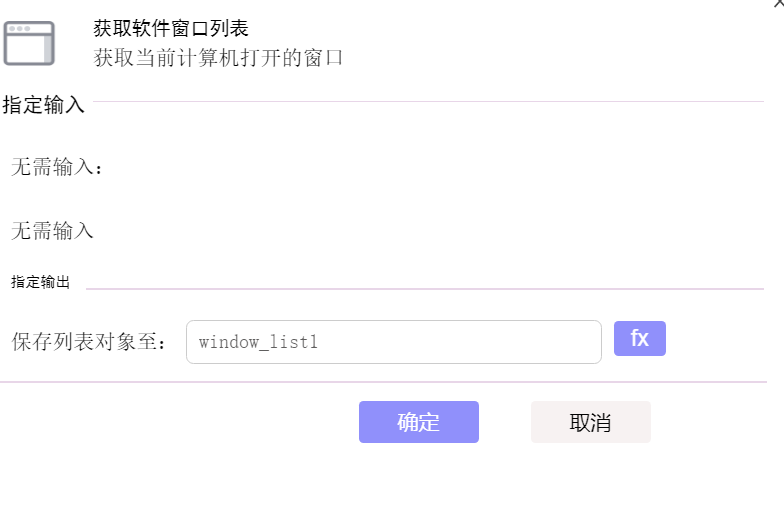Click the window list icon beside the title
This screenshot has width=784, height=531.
pos(29,43)
